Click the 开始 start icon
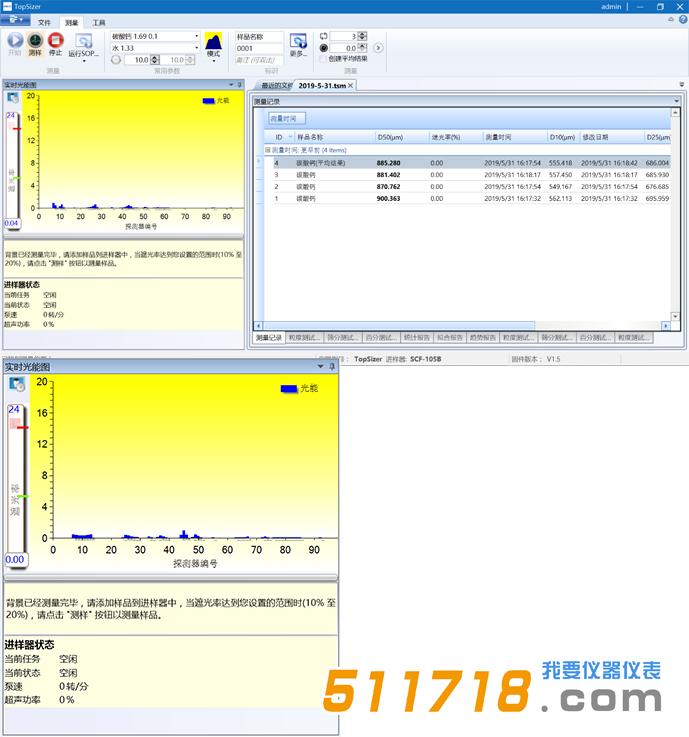Viewport: 689px width, 737px height. pos(14,41)
